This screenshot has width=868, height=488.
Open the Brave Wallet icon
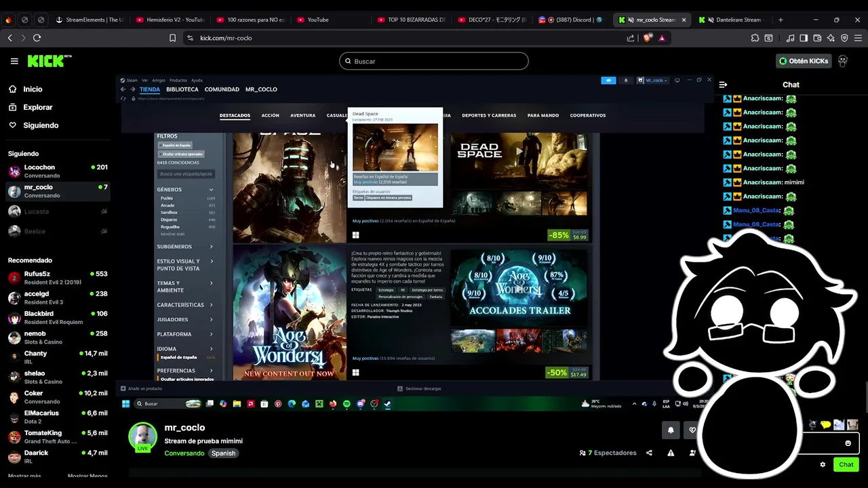[x=817, y=38]
